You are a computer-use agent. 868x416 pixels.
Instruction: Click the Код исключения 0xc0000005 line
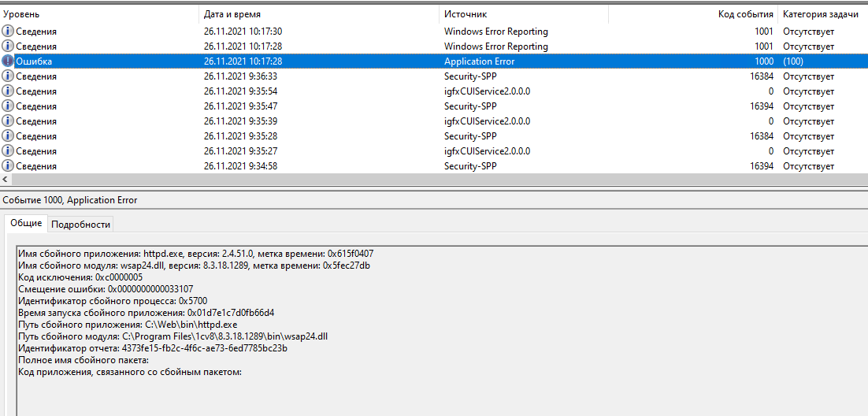80,277
